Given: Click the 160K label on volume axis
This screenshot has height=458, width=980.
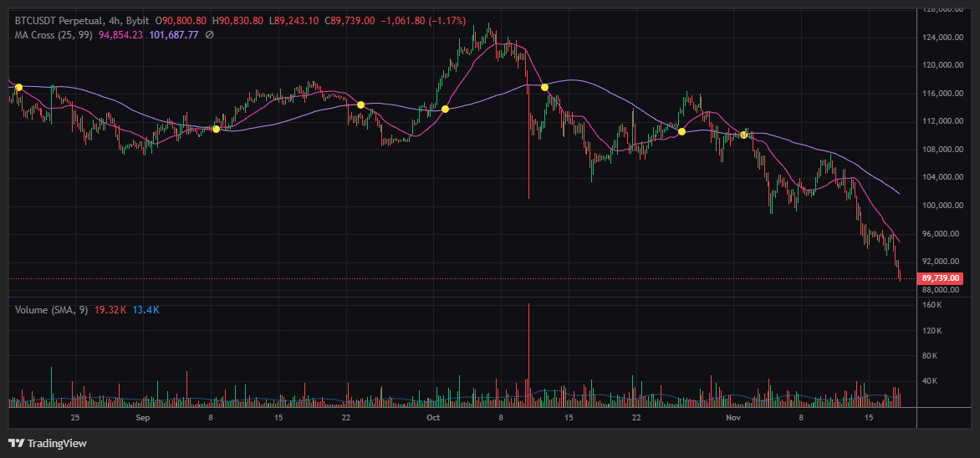Looking at the screenshot, I should [x=932, y=305].
